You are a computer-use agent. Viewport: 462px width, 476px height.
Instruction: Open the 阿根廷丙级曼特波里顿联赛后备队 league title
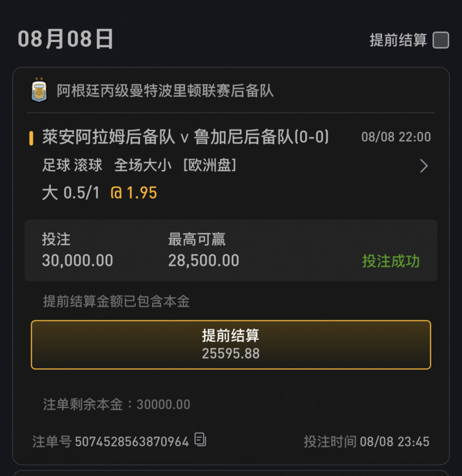[x=165, y=91]
